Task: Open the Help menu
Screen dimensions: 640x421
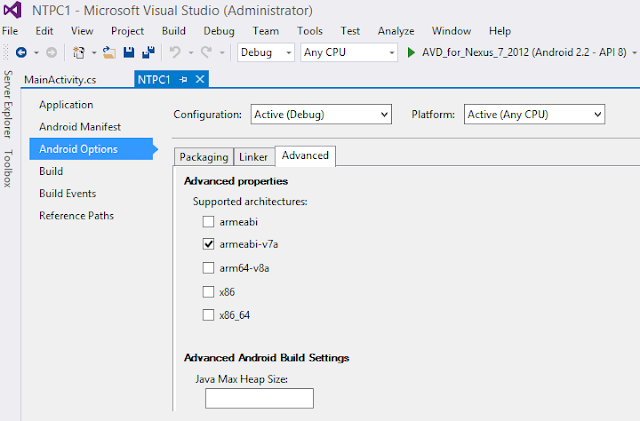Action: click(x=500, y=31)
